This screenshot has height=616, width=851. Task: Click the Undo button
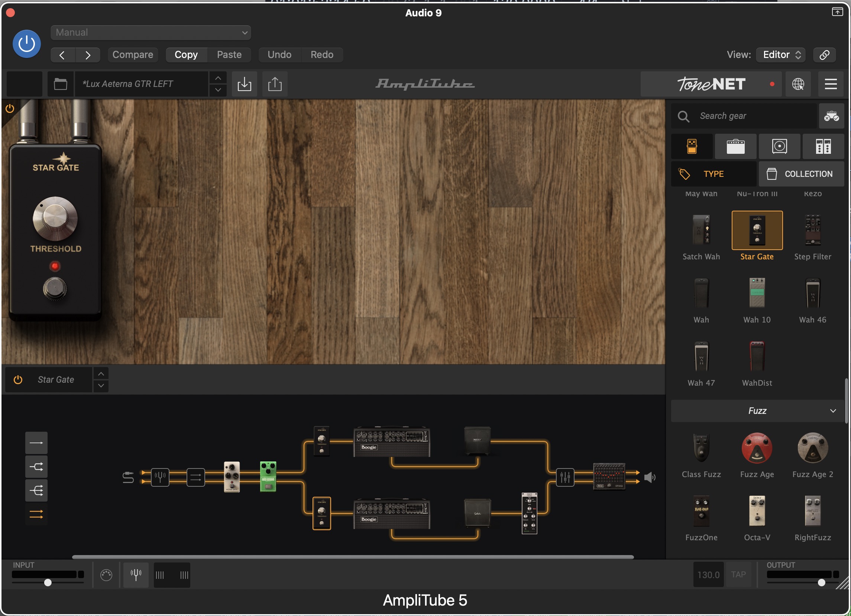coord(279,55)
